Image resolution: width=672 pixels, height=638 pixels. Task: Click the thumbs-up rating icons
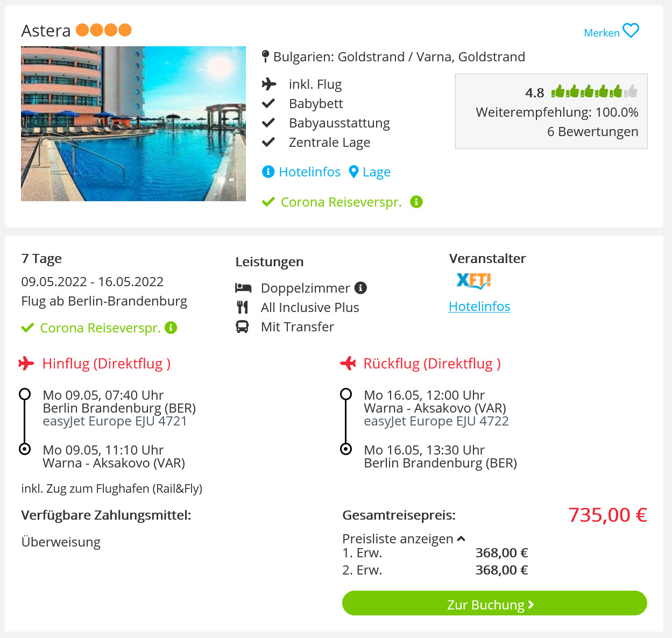594,91
